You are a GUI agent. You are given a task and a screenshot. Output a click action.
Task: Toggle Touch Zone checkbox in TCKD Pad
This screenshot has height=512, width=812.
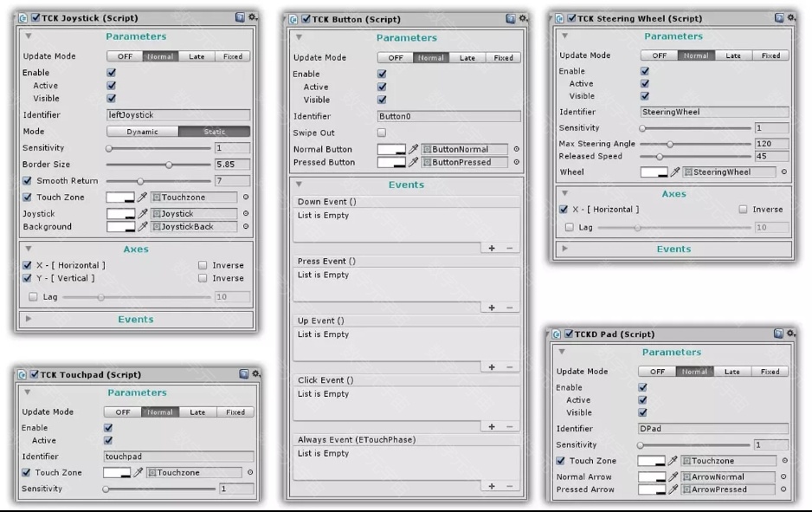pos(560,460)
